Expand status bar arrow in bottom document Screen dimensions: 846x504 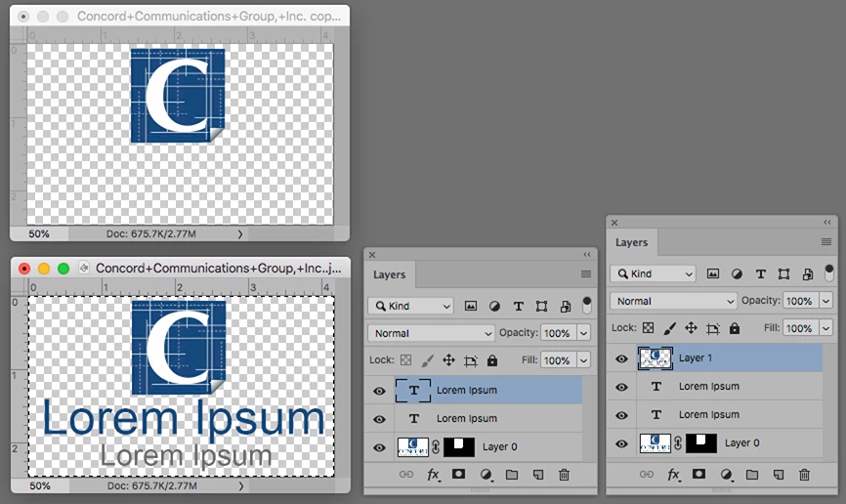(x=240, y=486)
